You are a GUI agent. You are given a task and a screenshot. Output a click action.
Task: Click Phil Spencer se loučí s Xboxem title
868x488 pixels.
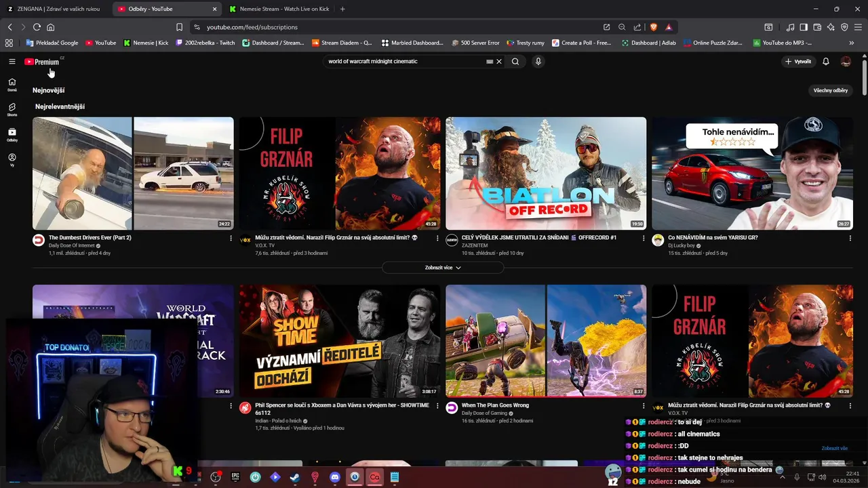point(342,409)
